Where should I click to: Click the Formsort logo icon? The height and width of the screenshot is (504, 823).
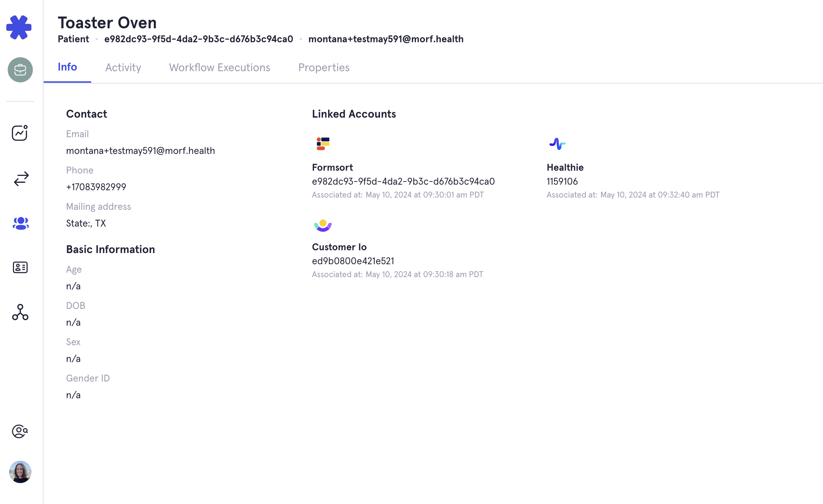(x=323, y=143)
